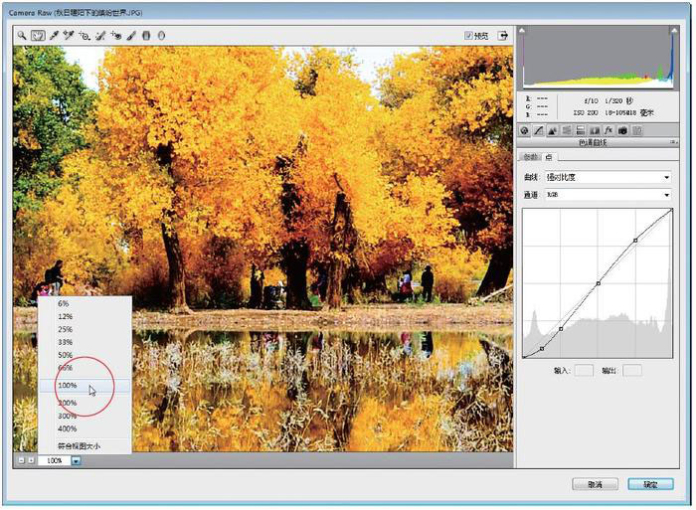Image resolution: width=696 pixels, height=510 pixels.
Task: Select the top curve control point
Action: [636, 240]
